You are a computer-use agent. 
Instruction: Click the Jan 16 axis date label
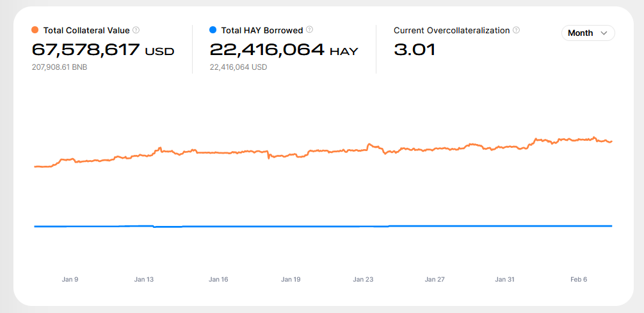point(218,279)
